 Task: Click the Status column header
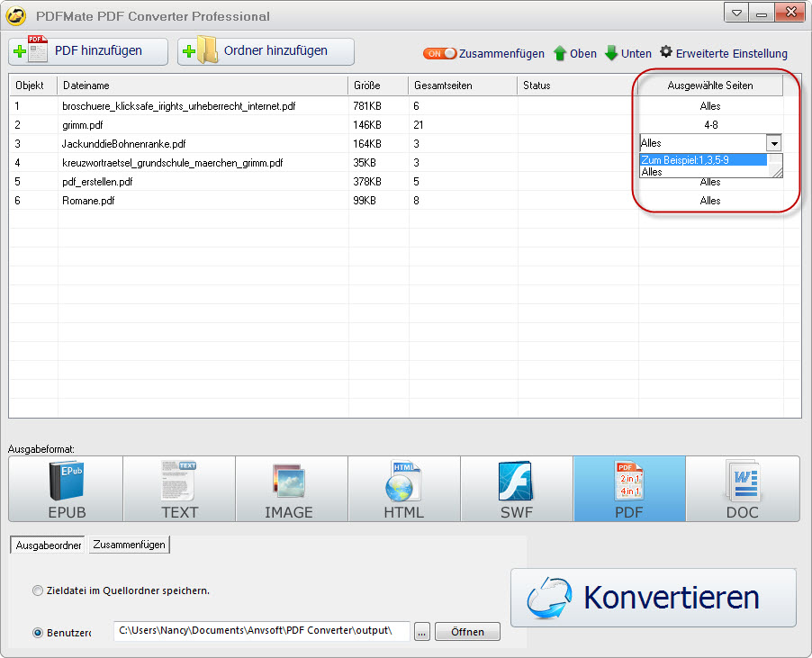click(577, 86)
